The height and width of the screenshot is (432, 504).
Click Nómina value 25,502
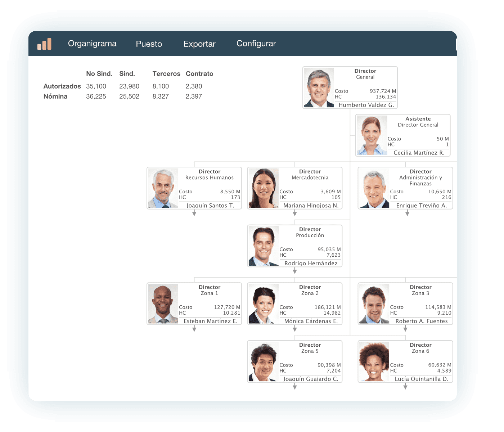[129, 96]
